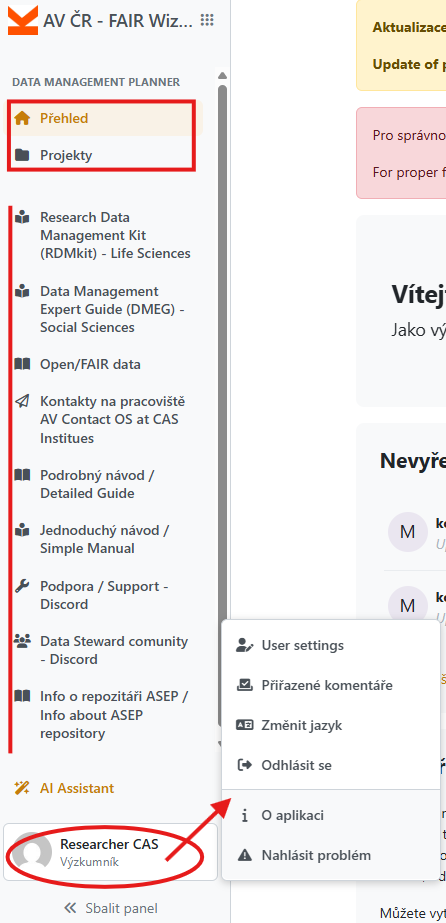The height and width of the screenshot is (923, 446).
Task: Open the Researcher CAS user menu
Action: (x=111, y=852)
